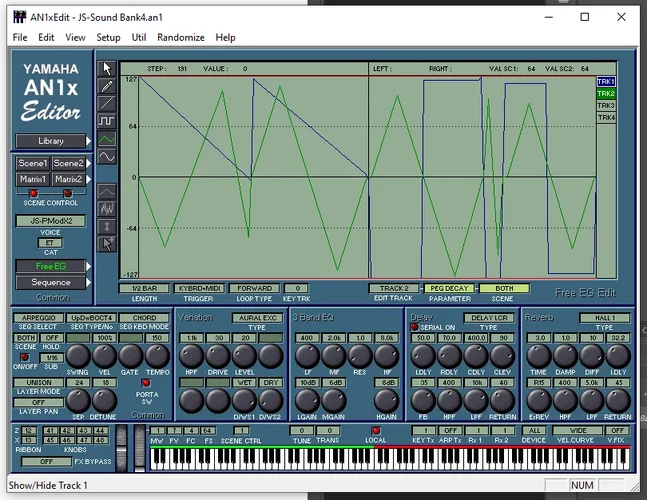Select the sine wave shape tool

[x=107, y=157]
